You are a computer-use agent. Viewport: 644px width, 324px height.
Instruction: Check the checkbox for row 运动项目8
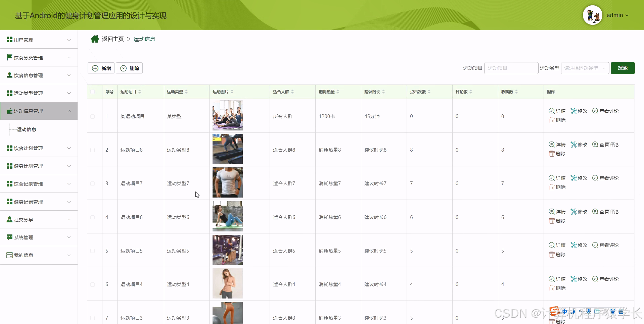click(92, 150)
